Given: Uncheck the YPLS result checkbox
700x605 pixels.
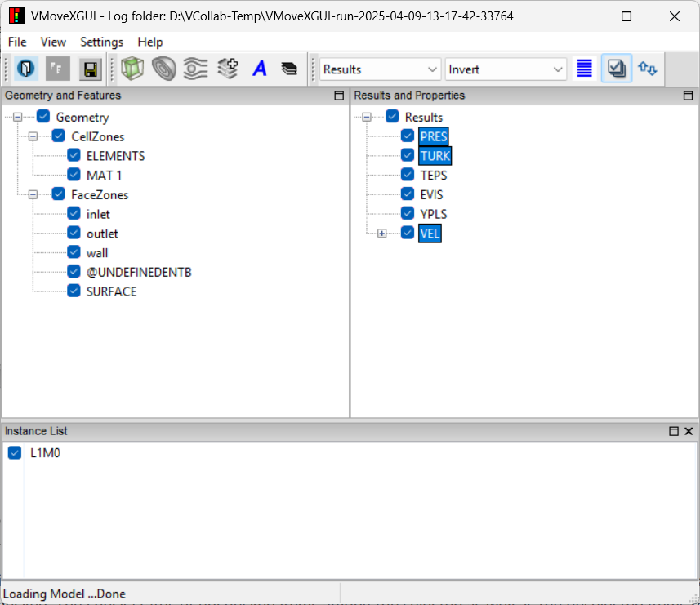Looking at the screenshot, I should tap(408, 213).
